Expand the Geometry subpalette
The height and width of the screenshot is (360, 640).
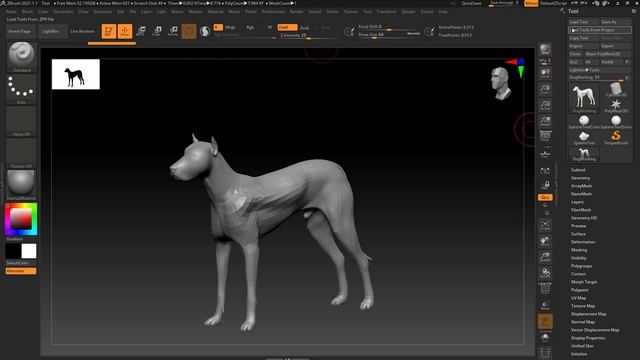[580, 178]
